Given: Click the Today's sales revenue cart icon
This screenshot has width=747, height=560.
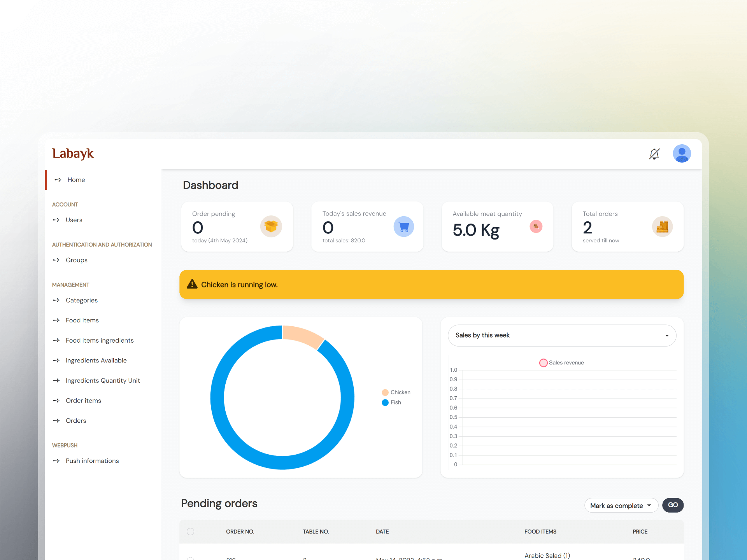Looking at the screenshot, I should click(403, 226).
